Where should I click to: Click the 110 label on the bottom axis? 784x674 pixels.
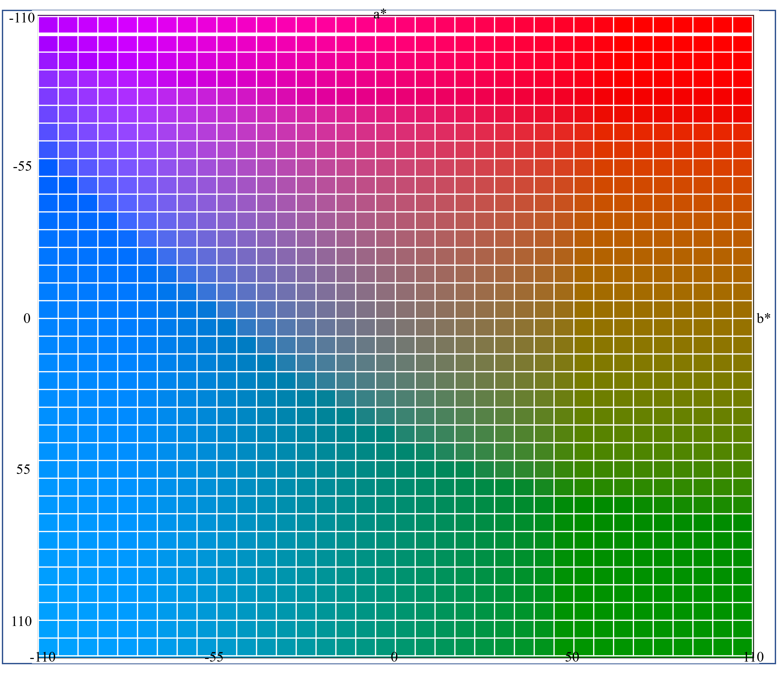pos(753,657)
